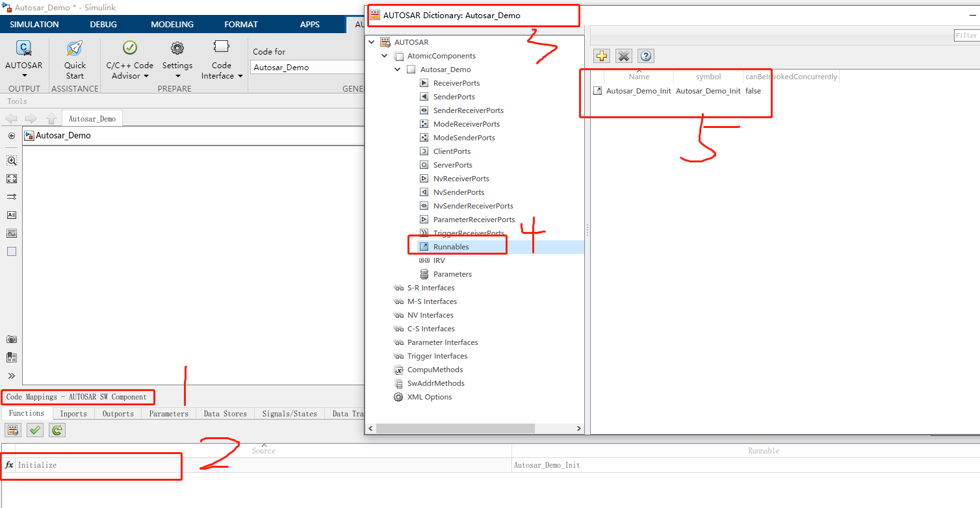
Task: Click the AUTOSAR output icon in toolstrip
Action: (23, 48)
